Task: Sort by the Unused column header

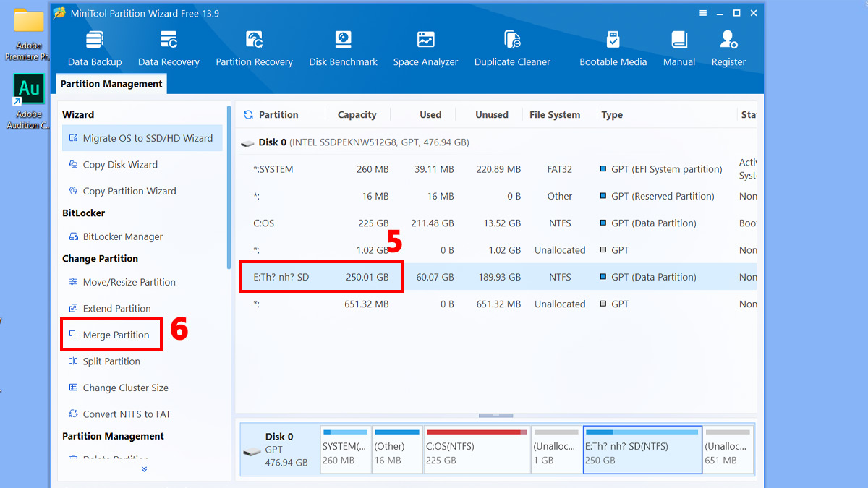Action: [x=492, y=114]
